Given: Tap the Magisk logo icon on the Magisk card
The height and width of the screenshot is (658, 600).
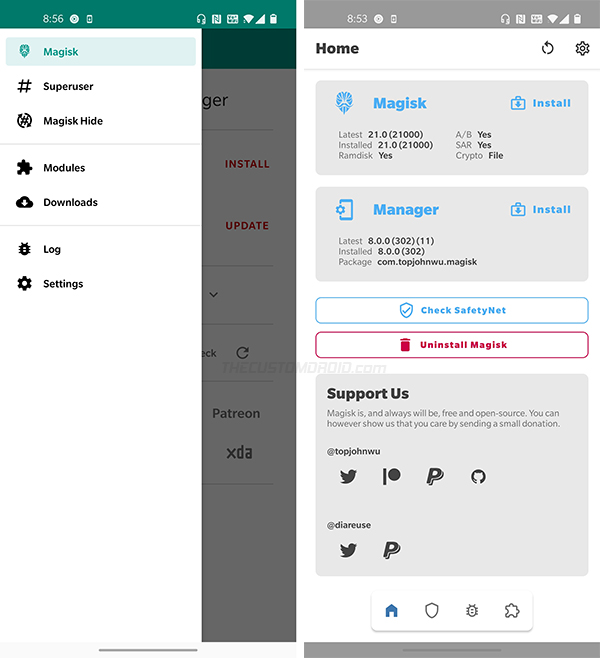Looking at the screenshot, I should 344,103.
